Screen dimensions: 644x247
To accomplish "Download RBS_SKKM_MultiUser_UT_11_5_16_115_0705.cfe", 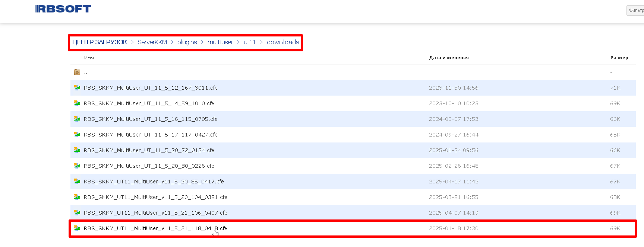I will tap(151, 119).
